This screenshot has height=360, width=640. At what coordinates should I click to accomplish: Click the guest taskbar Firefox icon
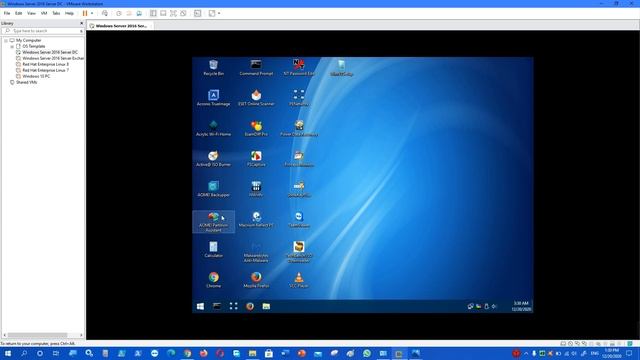pyautogui.click(x=250, y=306)
